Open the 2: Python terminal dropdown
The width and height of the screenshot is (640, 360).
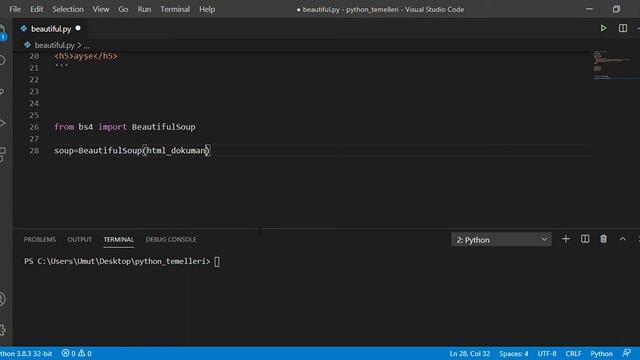pyautogui.click(x=501, y=240)
